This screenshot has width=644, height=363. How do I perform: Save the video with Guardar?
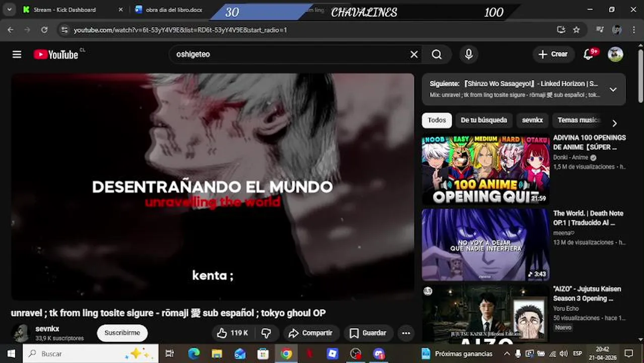pyautogui.click(x=368, y=333)
